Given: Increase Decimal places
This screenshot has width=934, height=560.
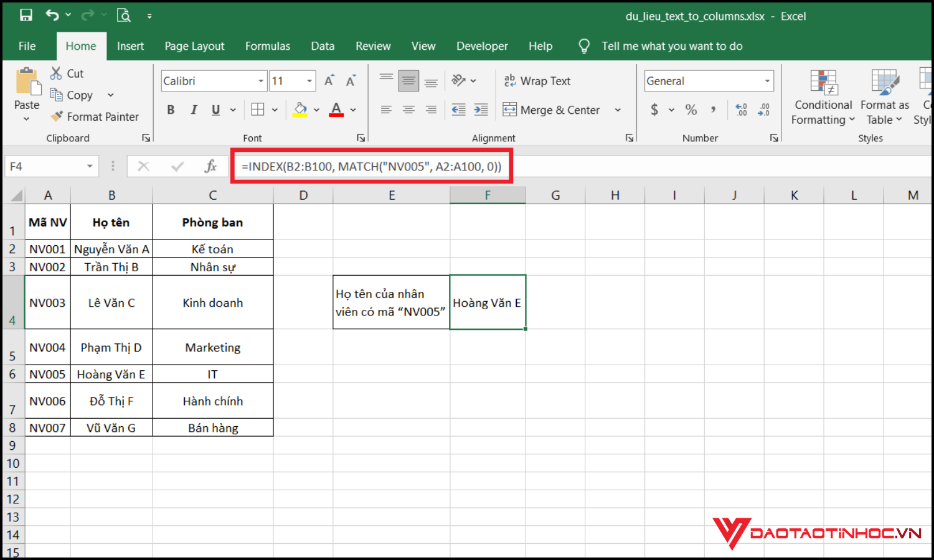Looking at the screenshot, I should coord(741,110).
